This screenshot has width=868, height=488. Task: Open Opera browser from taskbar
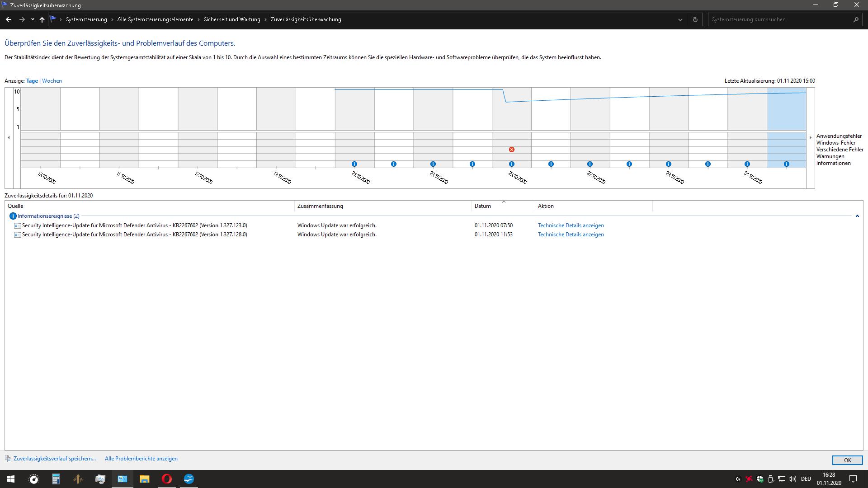tap(166, 479)
